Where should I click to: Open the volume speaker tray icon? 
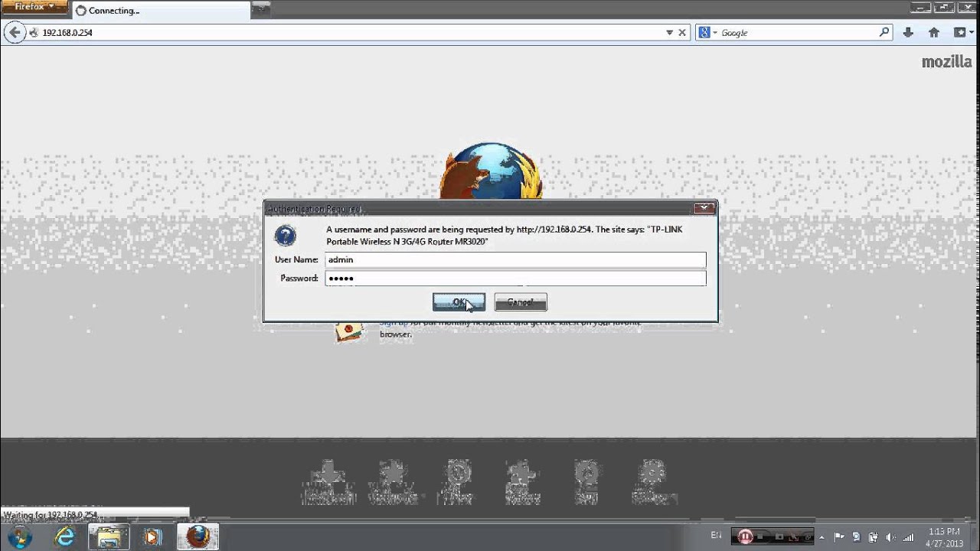890,537
